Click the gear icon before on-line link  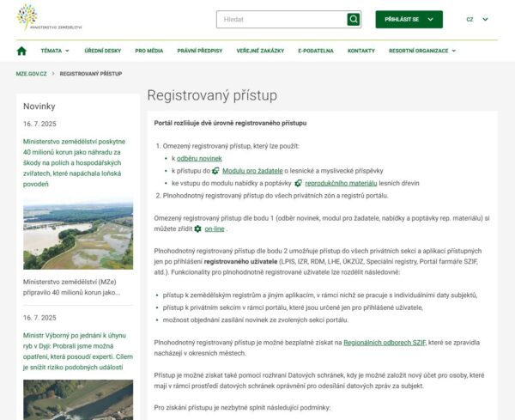[197, 228]
